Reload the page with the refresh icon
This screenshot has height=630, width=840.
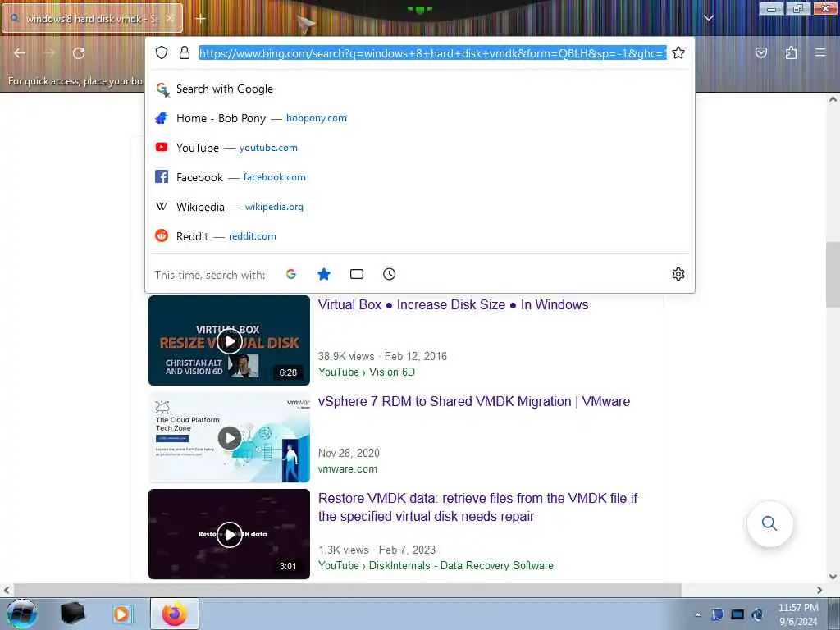(79, 53)
